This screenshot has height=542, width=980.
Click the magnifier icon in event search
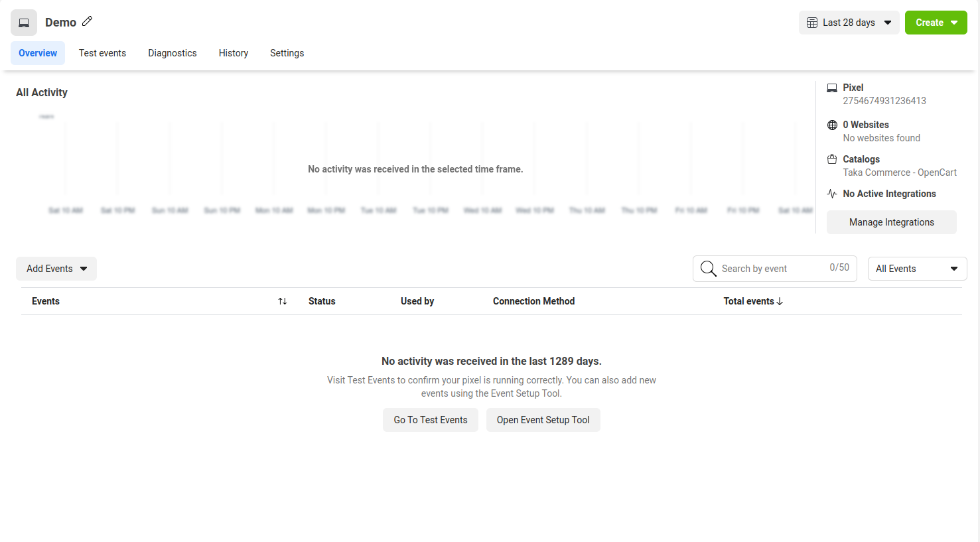(x=708, y=269)
